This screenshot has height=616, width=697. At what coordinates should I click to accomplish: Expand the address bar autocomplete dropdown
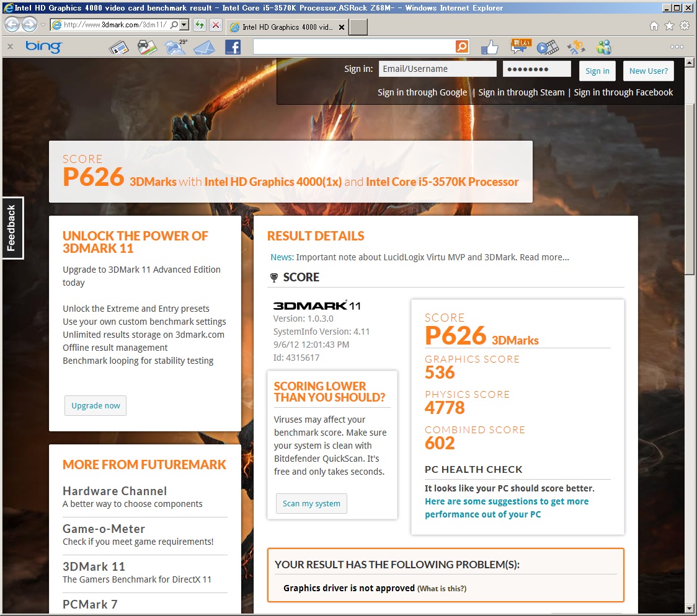coord(184,25)
